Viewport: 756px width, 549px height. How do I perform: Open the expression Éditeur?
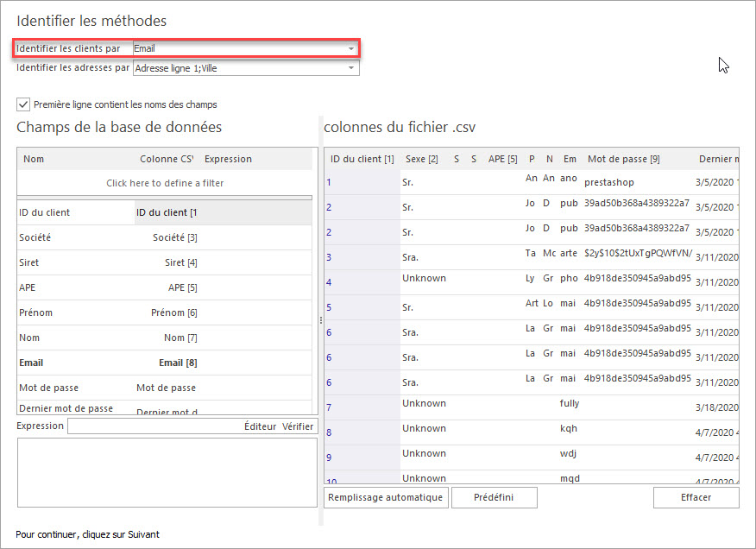pos(261,426)
